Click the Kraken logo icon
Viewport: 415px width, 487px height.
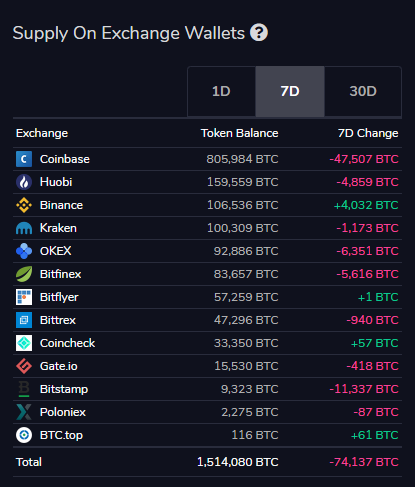[24, 228]
